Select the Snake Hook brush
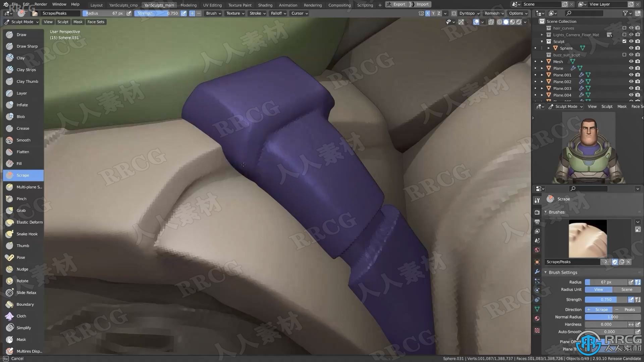Screen dimensions: 644x362 click(23, 234)
